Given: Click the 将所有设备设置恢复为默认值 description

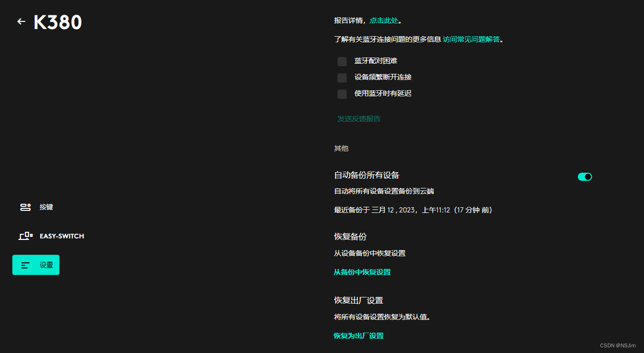Looking at the screenshot, I should 382,317.
